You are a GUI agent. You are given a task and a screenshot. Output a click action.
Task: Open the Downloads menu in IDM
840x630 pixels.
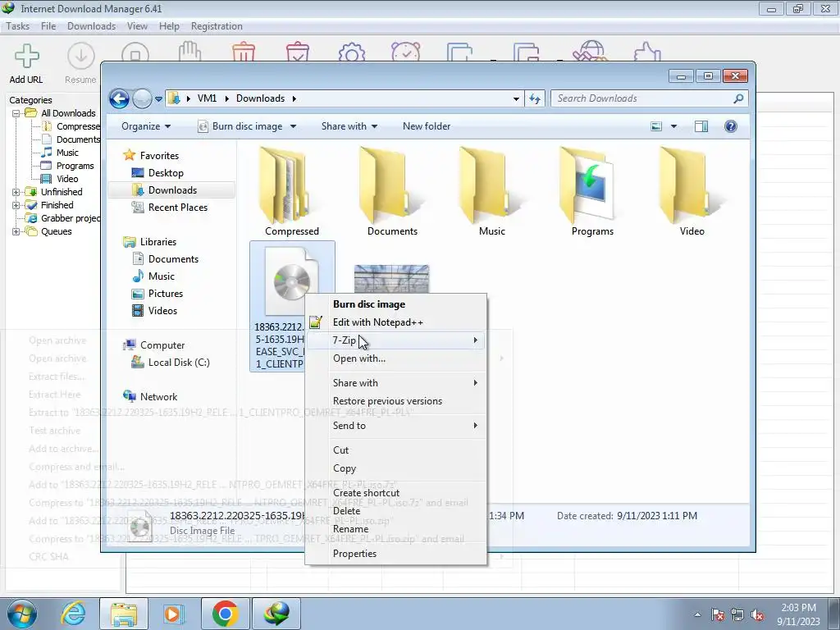point(91,26)
